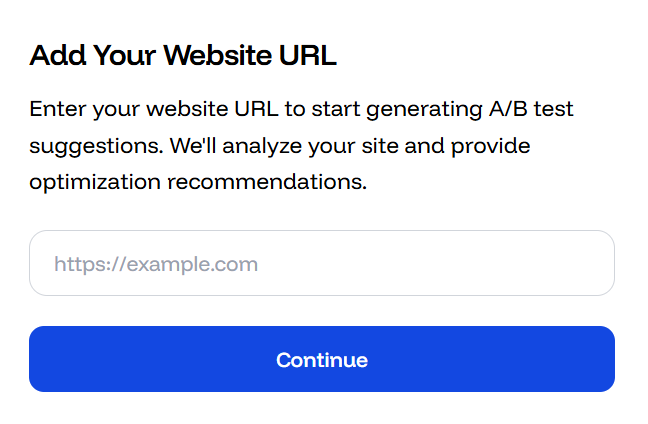Click the description paragraph under the heading

[x=300, y=146]
